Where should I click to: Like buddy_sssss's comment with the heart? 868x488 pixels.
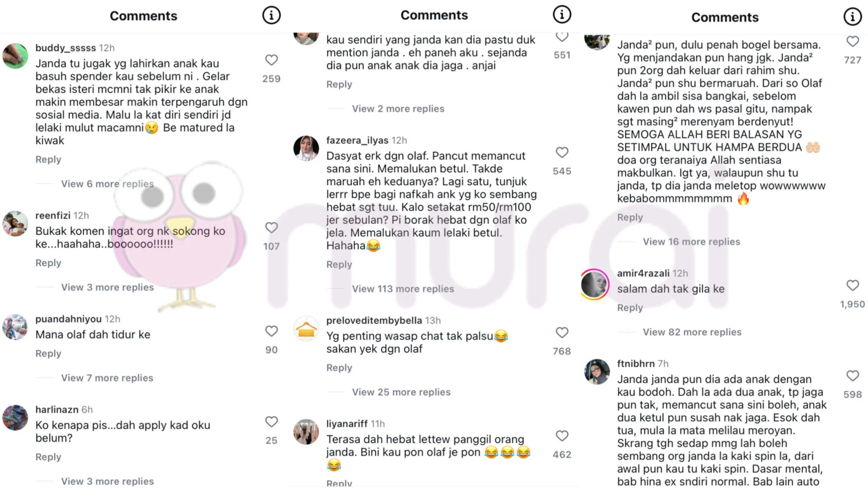(271, 60)
